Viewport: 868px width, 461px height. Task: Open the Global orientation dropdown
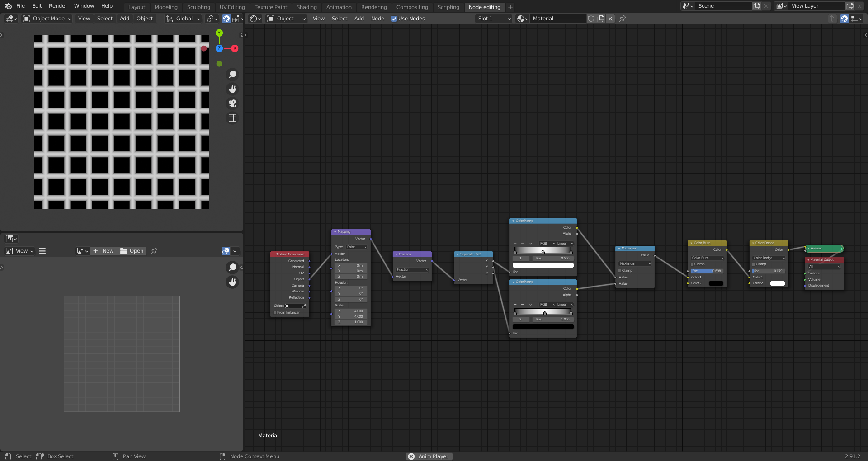click(x=184, y=19)
